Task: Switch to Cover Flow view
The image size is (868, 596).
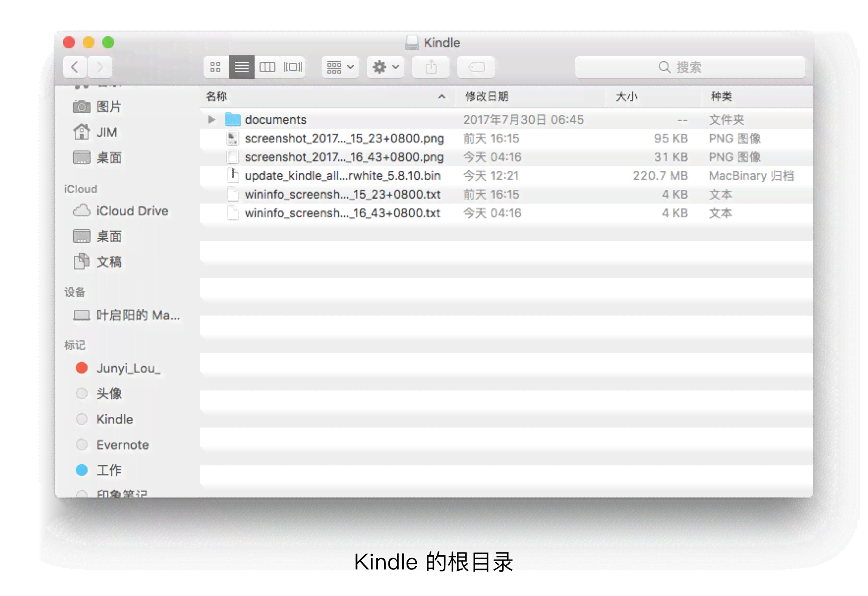Action: click(x=293, y=67)
